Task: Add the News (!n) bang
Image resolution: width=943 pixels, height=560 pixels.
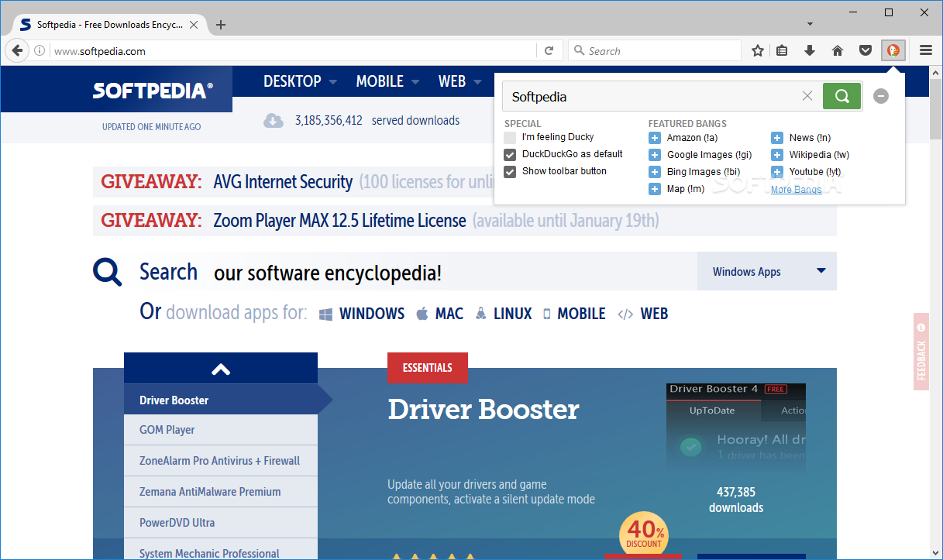Action: coord(777,138)
